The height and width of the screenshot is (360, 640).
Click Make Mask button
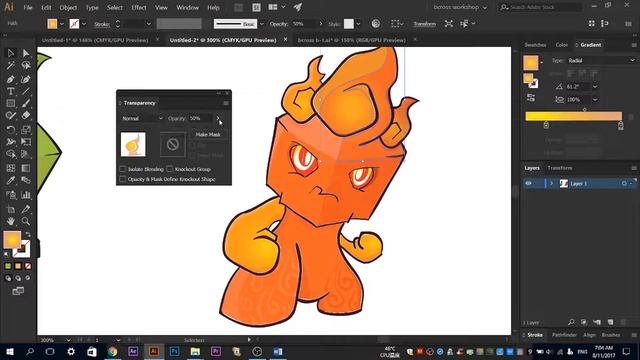(x=208, y=134)
